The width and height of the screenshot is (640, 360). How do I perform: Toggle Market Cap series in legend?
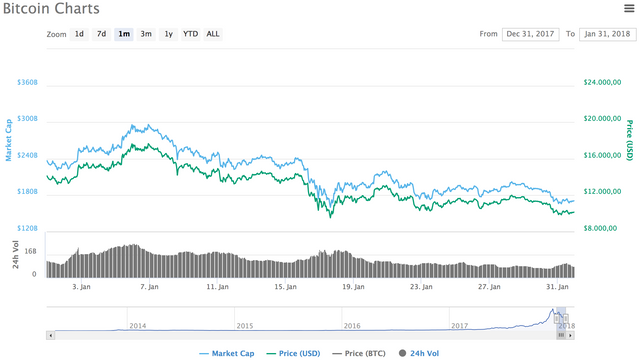[x=227, y=353]
